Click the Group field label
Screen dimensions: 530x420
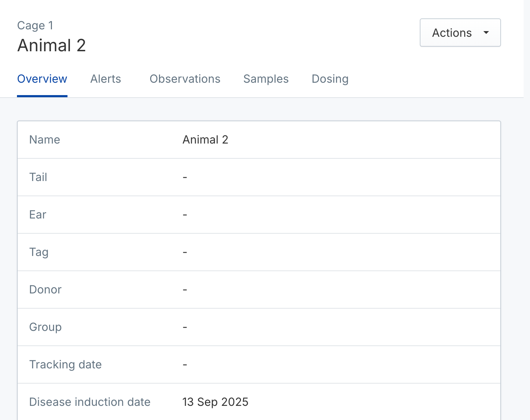pos(45,327)
